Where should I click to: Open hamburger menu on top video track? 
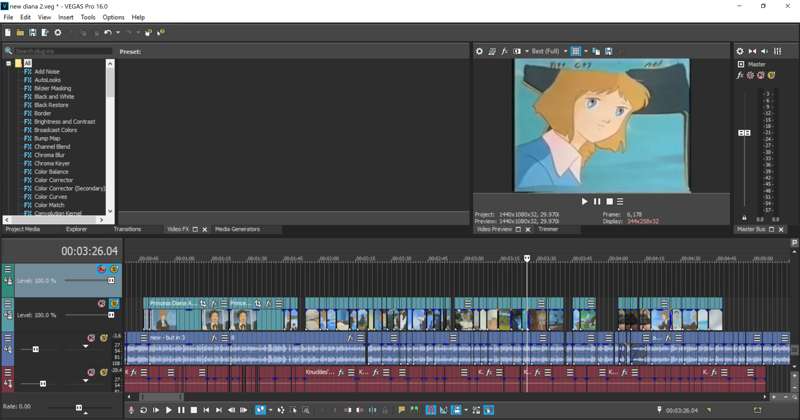tap(8, 269)
